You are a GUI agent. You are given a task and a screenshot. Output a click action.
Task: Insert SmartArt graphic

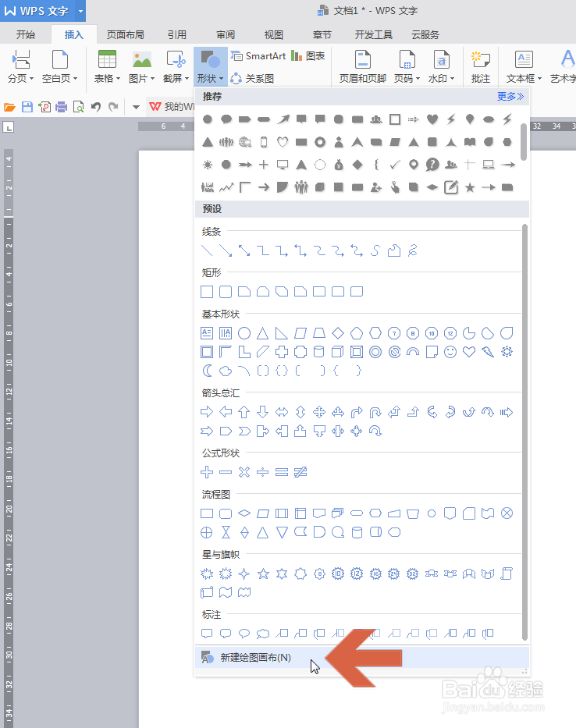pyautogui.click(x=258, y=56)
